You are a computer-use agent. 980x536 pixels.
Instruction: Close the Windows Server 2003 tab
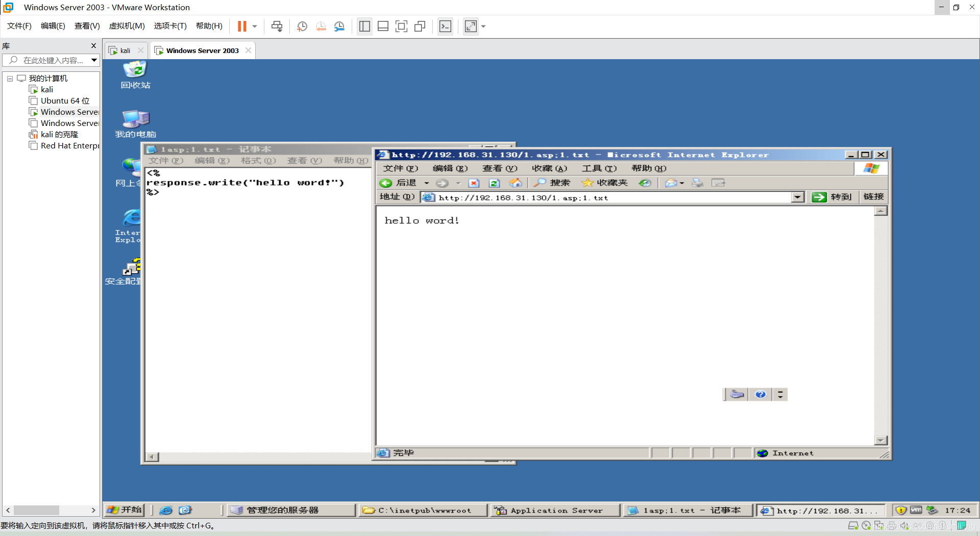coord(249,50)
